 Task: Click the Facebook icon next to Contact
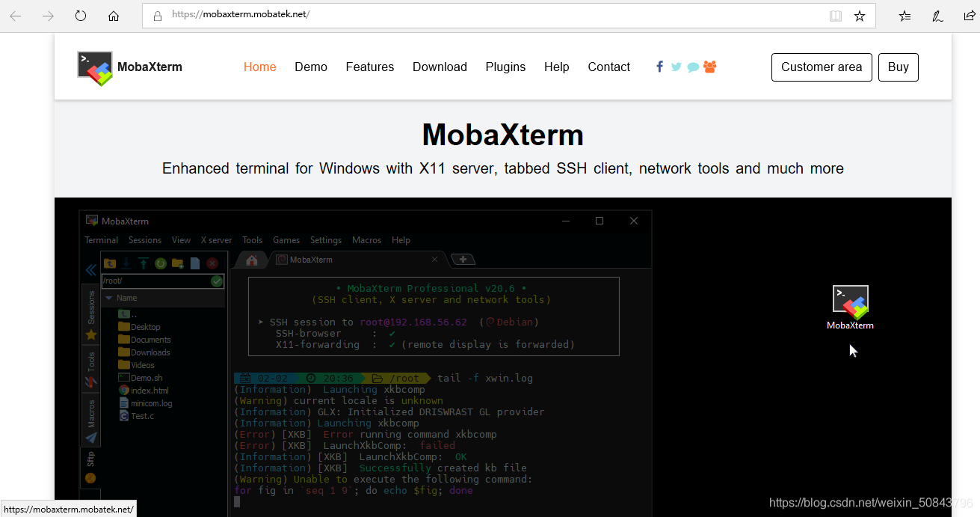659,66
